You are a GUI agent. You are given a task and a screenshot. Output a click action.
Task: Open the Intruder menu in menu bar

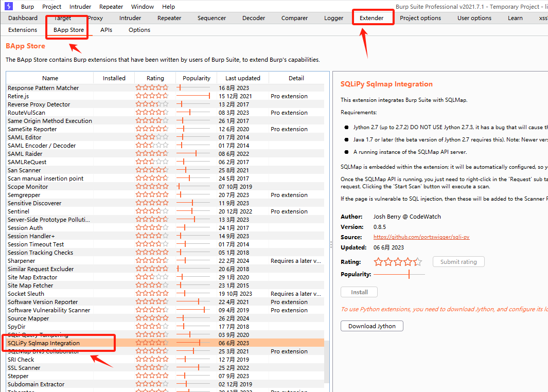[80, 7]
